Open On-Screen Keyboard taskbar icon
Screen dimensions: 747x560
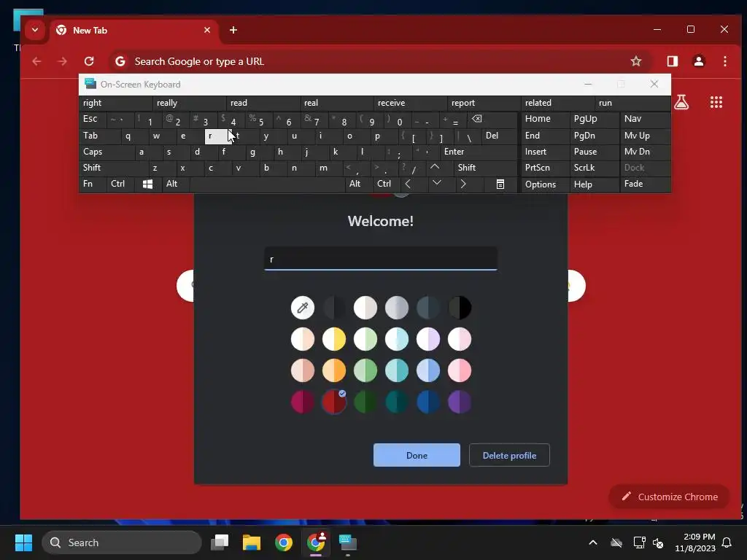coord(348,542)
